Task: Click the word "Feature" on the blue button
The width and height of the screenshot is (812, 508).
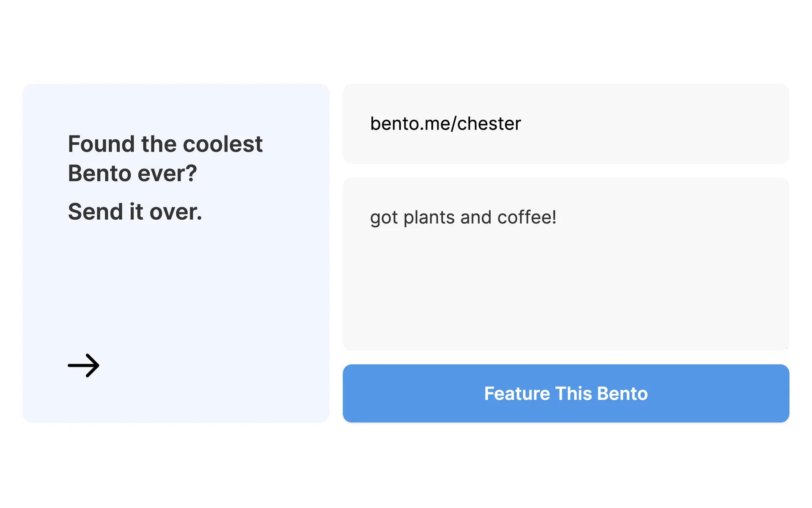Action: 517,394
